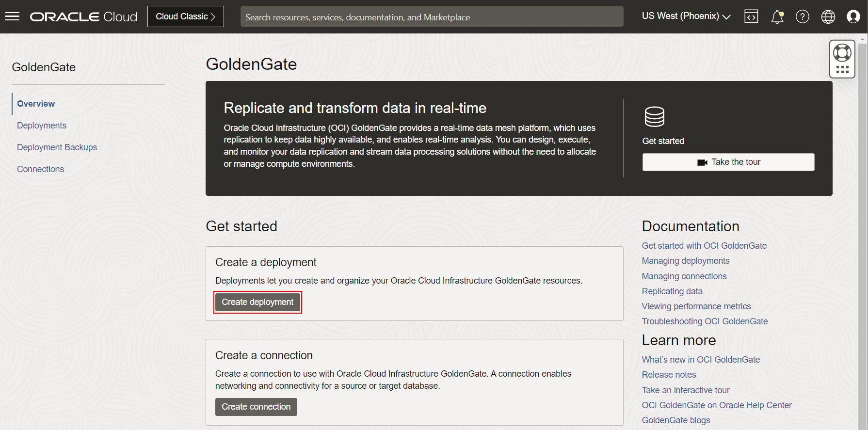
Task: Go to Connections in the sidebar
Action: (x=40, y=169)
